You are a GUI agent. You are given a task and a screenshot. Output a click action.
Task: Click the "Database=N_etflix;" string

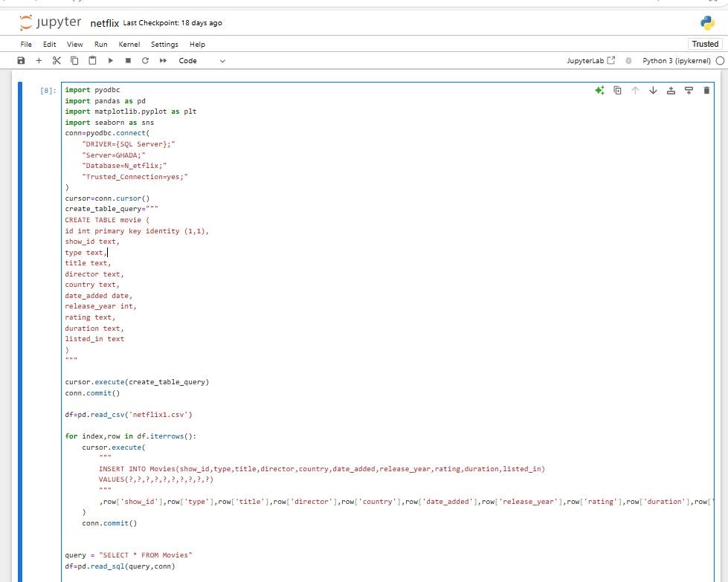124,166
